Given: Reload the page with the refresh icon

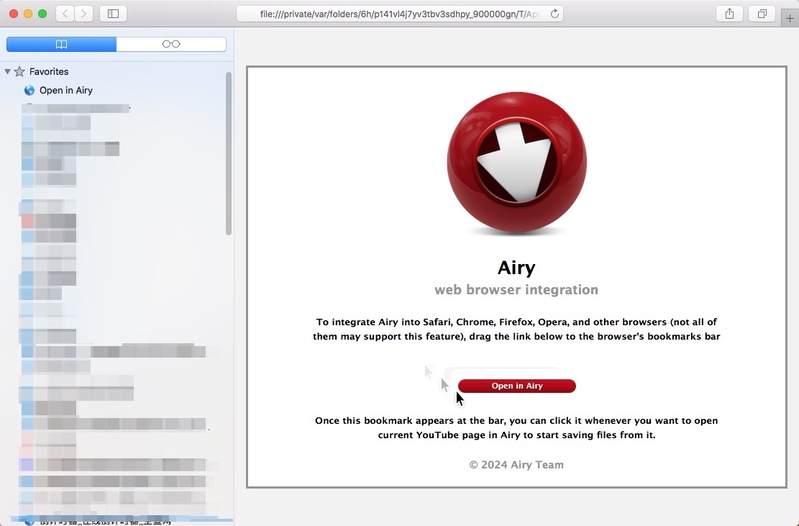Looking at the screenshot, I should coord(555,14).
